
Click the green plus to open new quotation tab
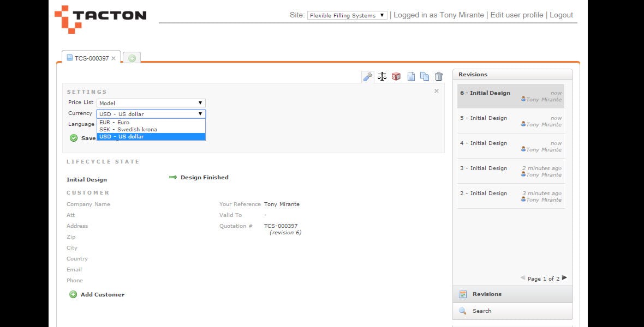point(131,57)
